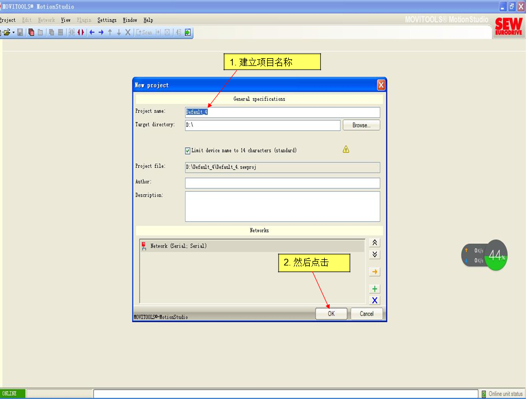
Task: Click the red ONLINE status indicator icon in toolbar
Action: [81, 33]
